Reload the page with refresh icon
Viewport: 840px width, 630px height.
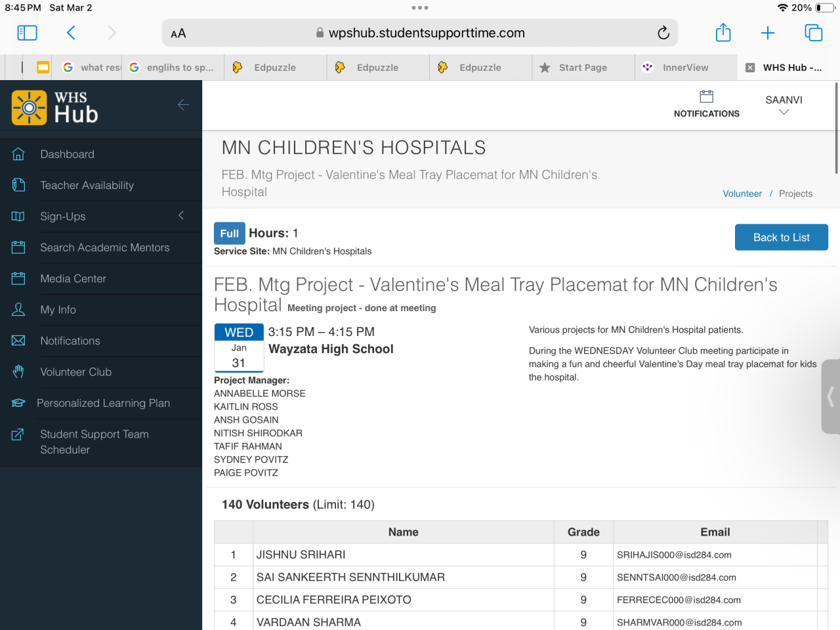[663, 33]
